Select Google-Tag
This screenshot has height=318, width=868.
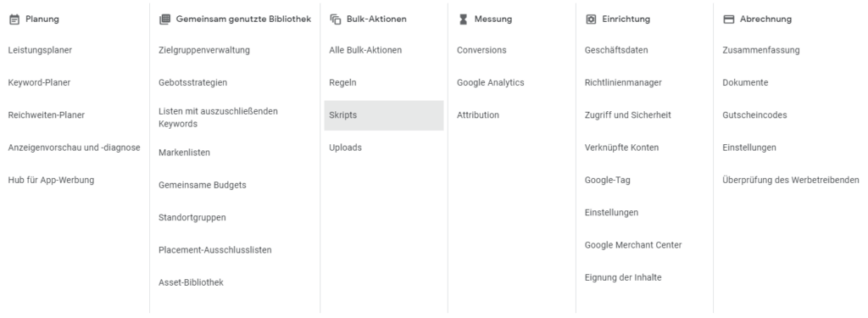607,180
